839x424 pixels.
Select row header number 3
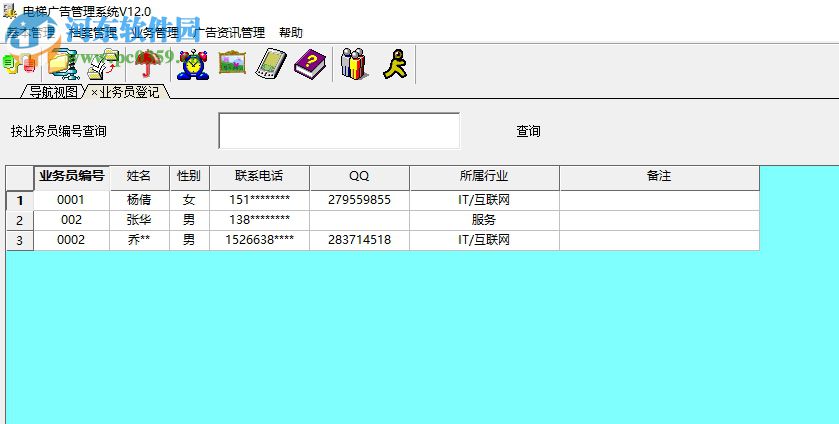point(20,240)
